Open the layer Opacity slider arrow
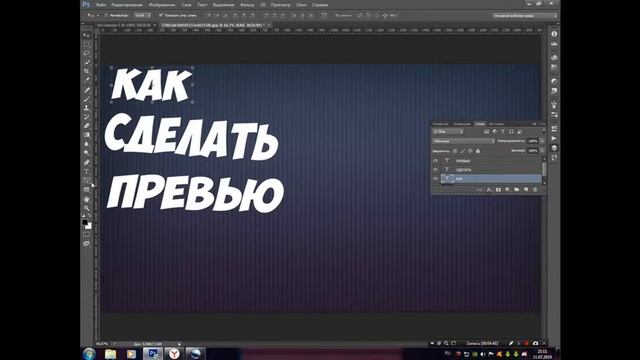Screen dimensions: 640x360 coord(542,141)
